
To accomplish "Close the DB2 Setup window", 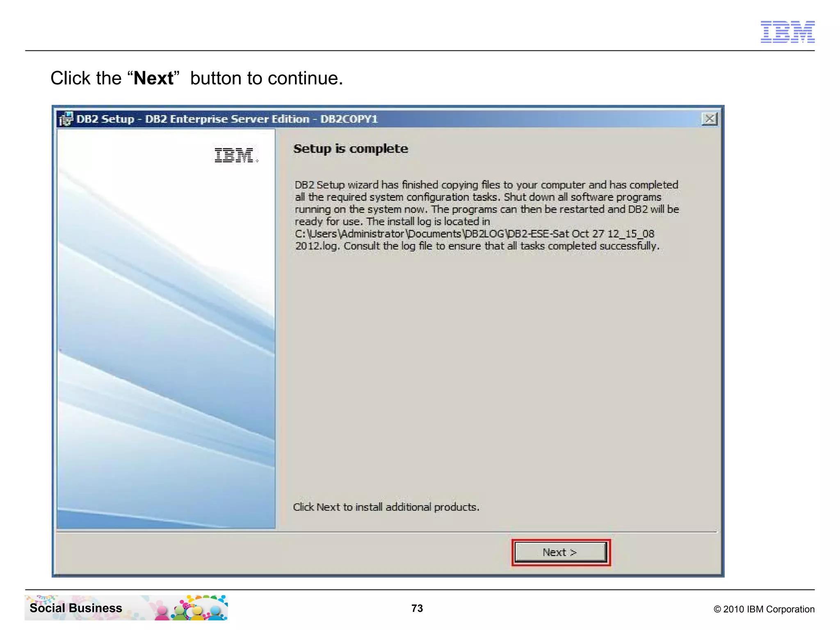I will pyautogui.click(x=710, y=119).
